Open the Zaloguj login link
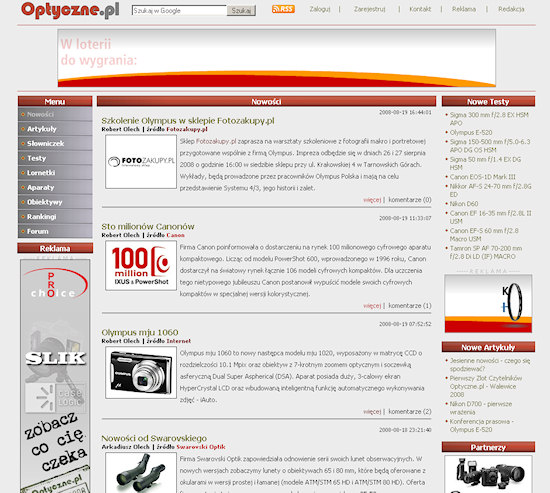550x493 pixels. [x=320, y=9]
